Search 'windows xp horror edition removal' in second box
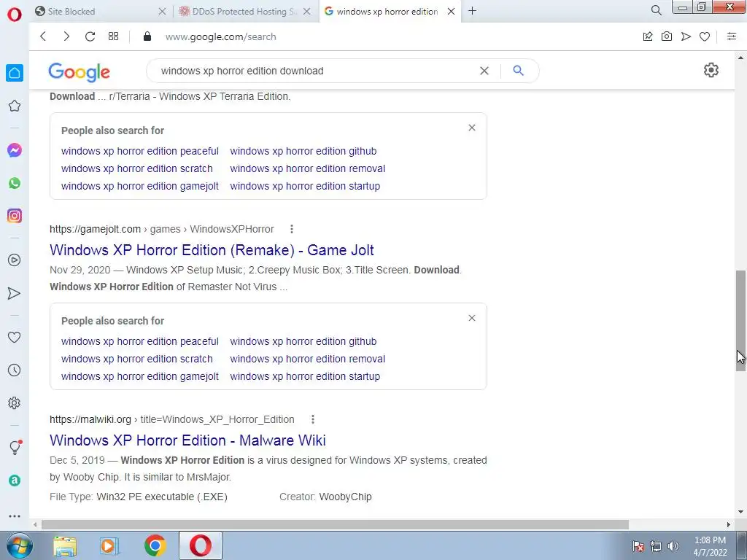Screen dimensions: 747x560 tap(307, 359)
